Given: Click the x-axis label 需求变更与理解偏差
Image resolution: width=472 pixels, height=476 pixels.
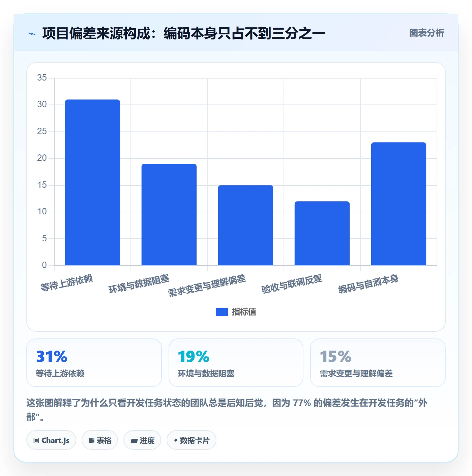Looking at the screenshot, I should pyautogui.click(x=207, y=286).
